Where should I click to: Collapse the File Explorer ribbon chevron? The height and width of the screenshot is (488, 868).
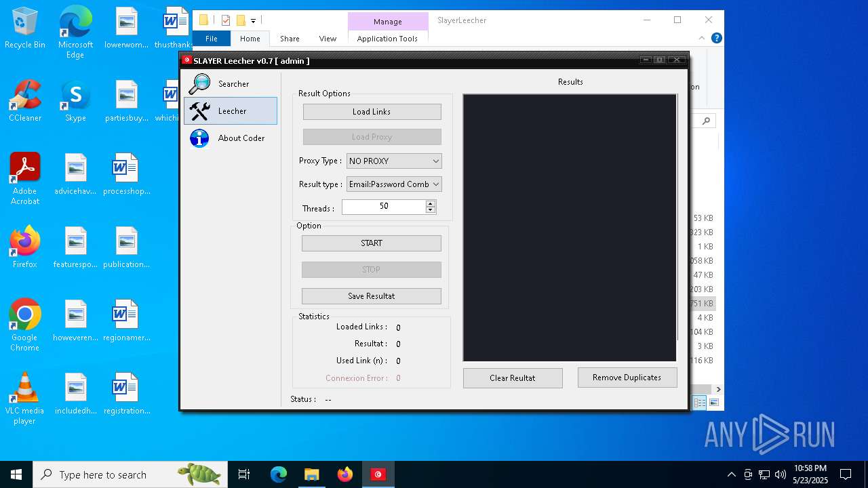click(x=702, y=39)
